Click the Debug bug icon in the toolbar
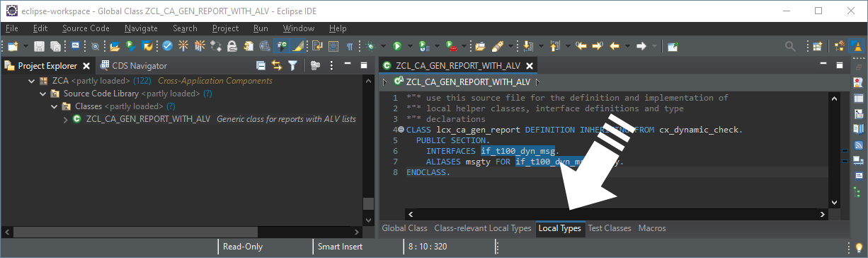The width and height of the screenshot is (868, 258). (x=370, y=46)
